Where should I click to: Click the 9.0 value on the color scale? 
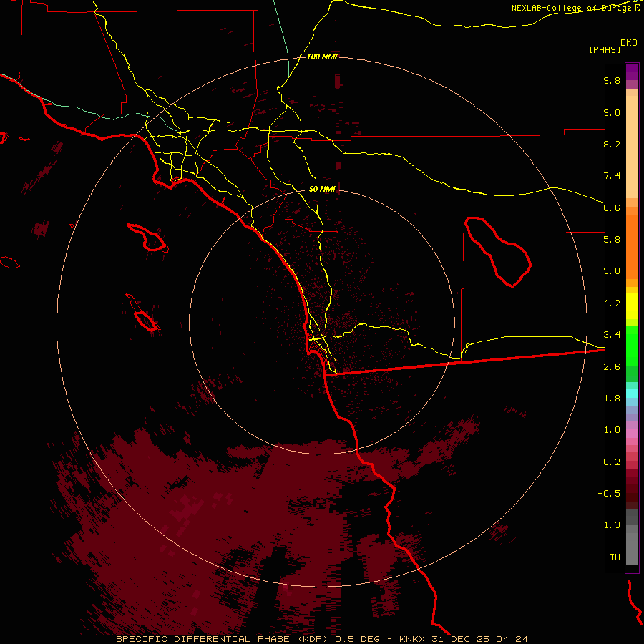click(x=612, y=112)
